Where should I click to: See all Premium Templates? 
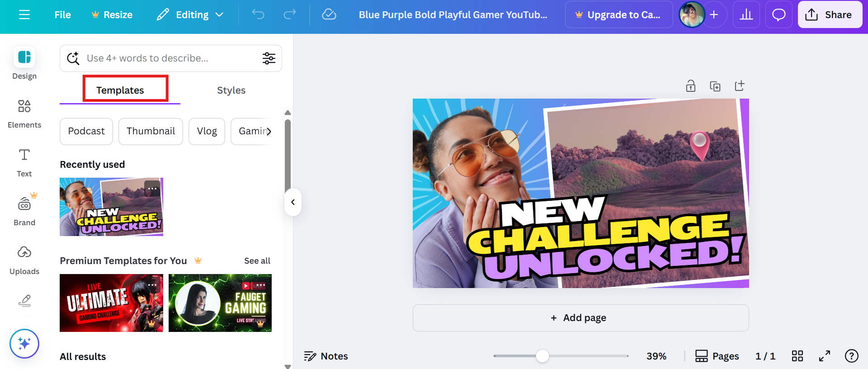(257, 261)
